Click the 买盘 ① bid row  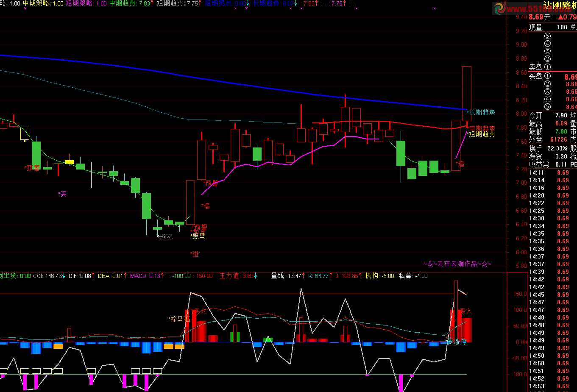pos(553,76)
